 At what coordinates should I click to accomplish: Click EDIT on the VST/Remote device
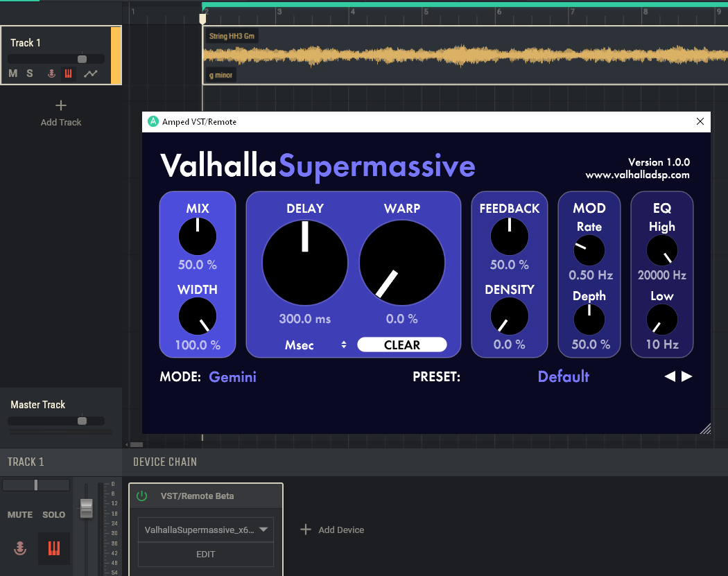[x=205, y=554]
